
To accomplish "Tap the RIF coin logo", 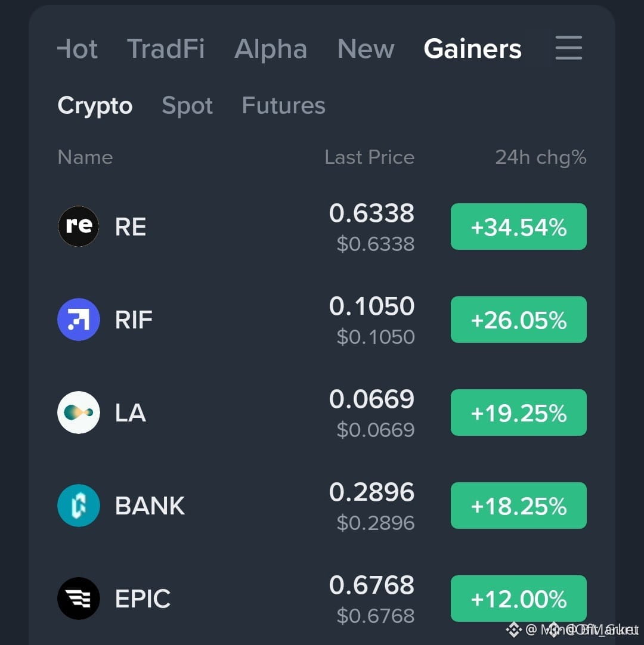I will click(x=78, y=319).
